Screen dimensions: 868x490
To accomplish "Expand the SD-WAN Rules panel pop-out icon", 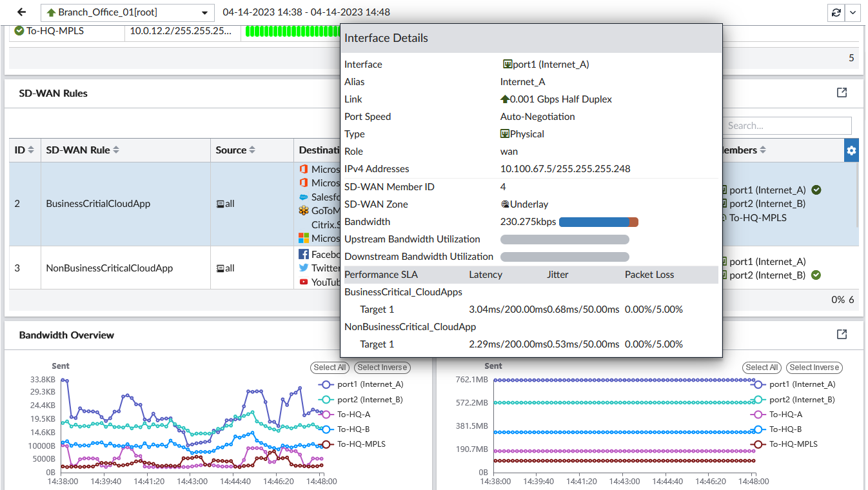I will [842, 93].
